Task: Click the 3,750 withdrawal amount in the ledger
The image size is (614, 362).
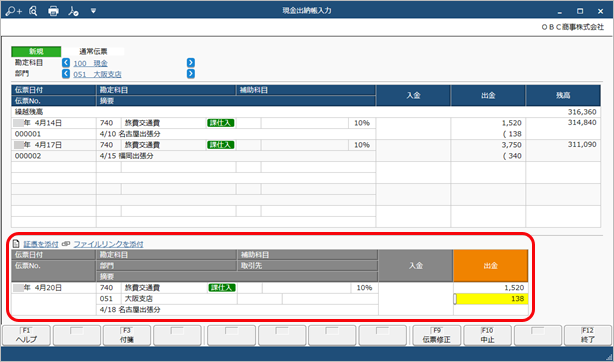Action: pos(511,145)
